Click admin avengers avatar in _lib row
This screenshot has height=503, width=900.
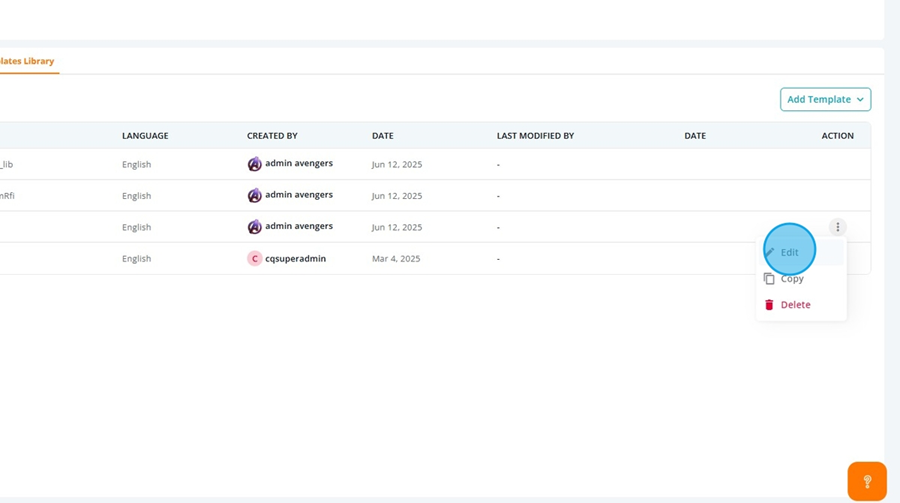(254, 164)
